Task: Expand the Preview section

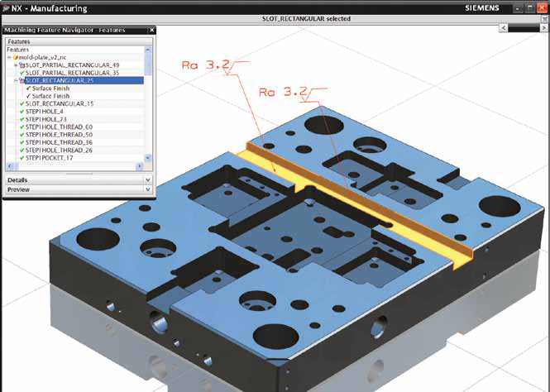Action: (x=148, y=189)
